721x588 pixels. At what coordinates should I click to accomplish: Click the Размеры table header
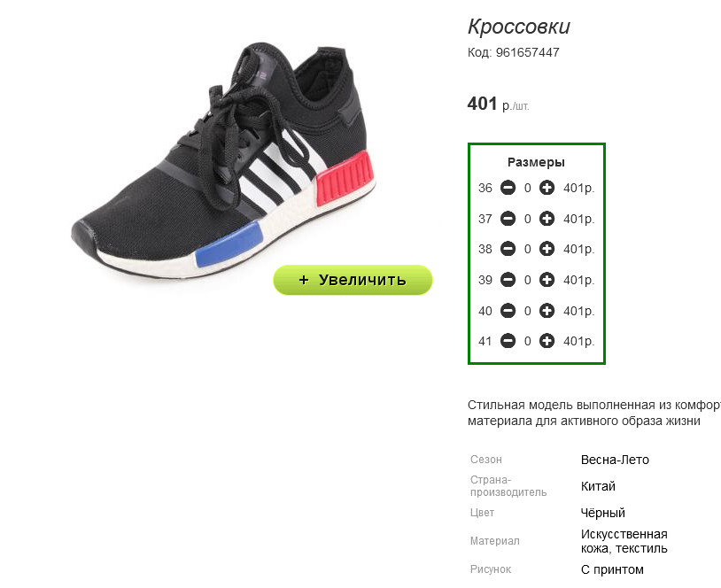(x=536, y=162)
